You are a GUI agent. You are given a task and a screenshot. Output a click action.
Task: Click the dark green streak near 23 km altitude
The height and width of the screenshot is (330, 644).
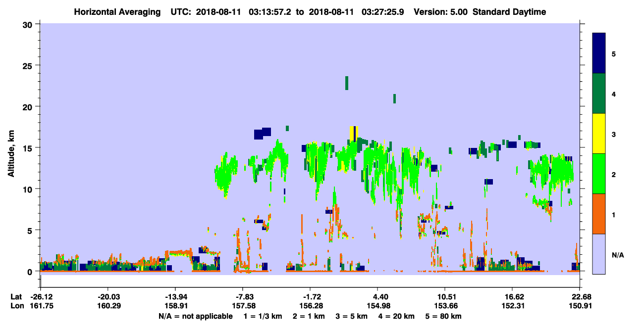(347, 83)
